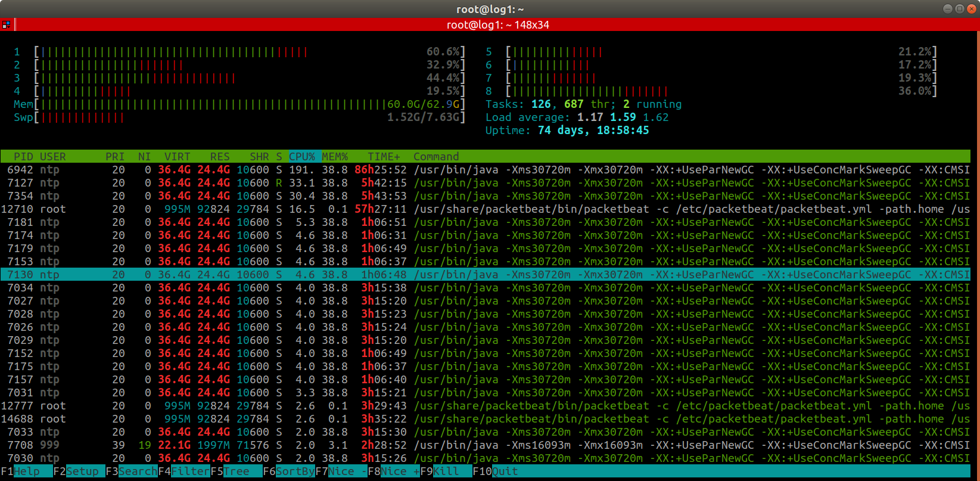
Task: Click CPU 7 usage bar at 19.3%
Action: pos(721,78)
